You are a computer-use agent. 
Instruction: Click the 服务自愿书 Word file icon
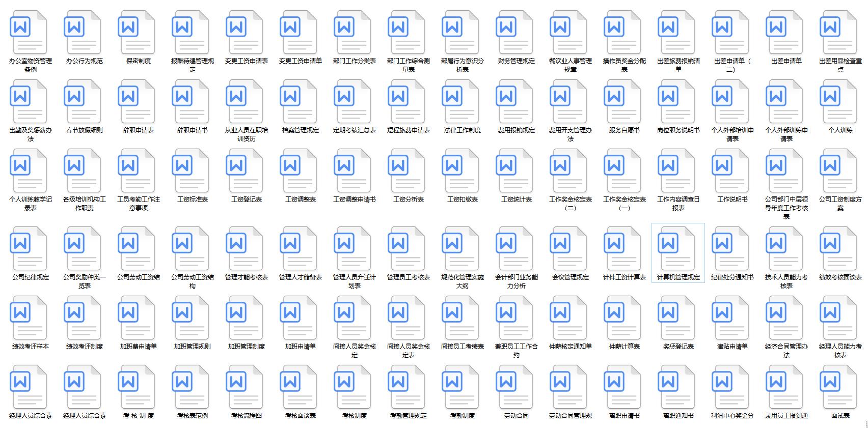pyautogui.click(x=622, y=101)
